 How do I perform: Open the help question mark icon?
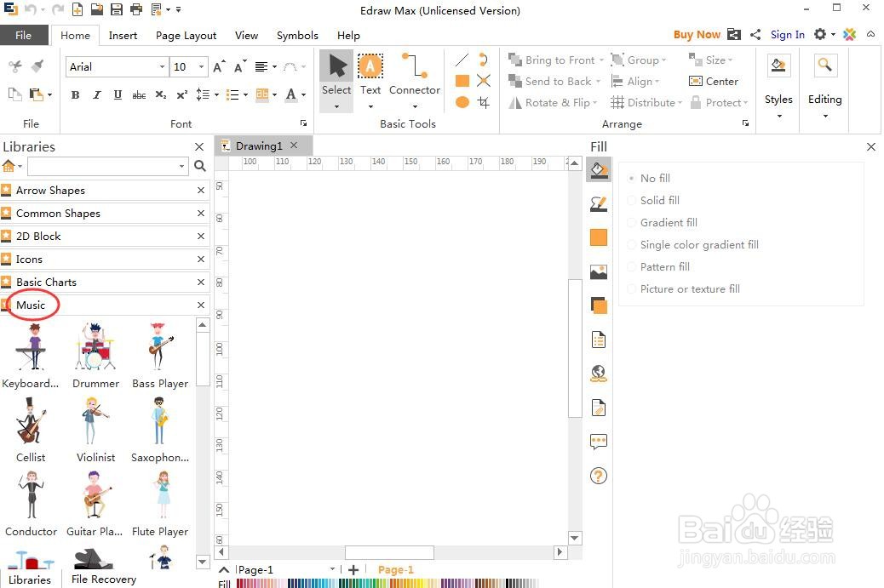598,476
